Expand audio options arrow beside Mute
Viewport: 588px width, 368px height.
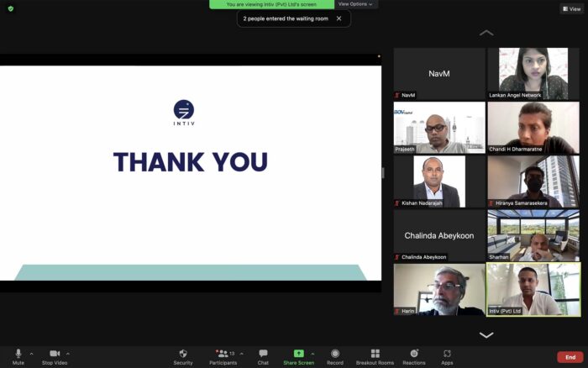click(x=32, y=353)
